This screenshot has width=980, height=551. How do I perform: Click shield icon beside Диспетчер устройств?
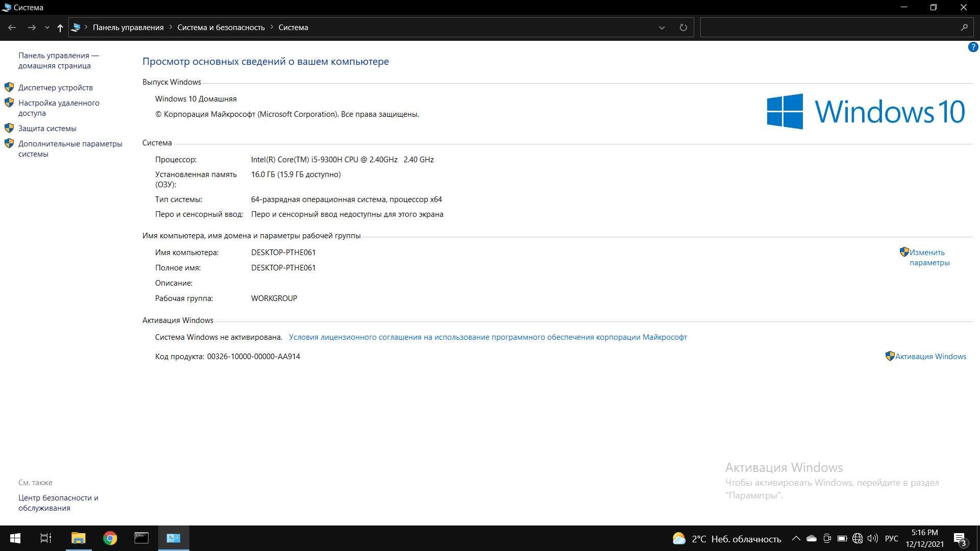(9, 87)
